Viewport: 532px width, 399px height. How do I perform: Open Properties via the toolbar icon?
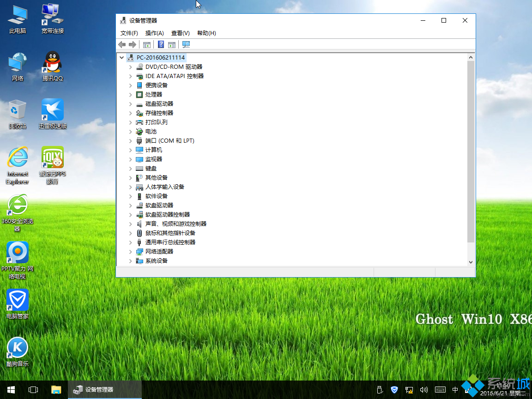tap(171, 44)
